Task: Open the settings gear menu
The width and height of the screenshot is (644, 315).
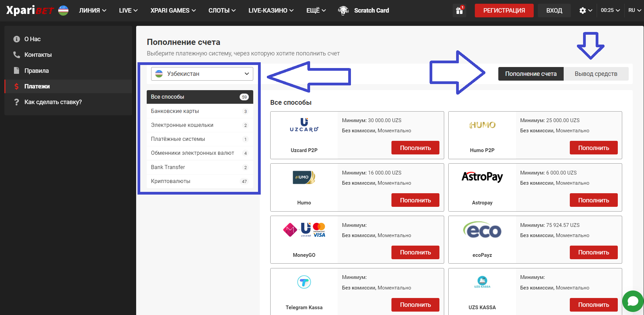Action: click(x=585, y=11)
